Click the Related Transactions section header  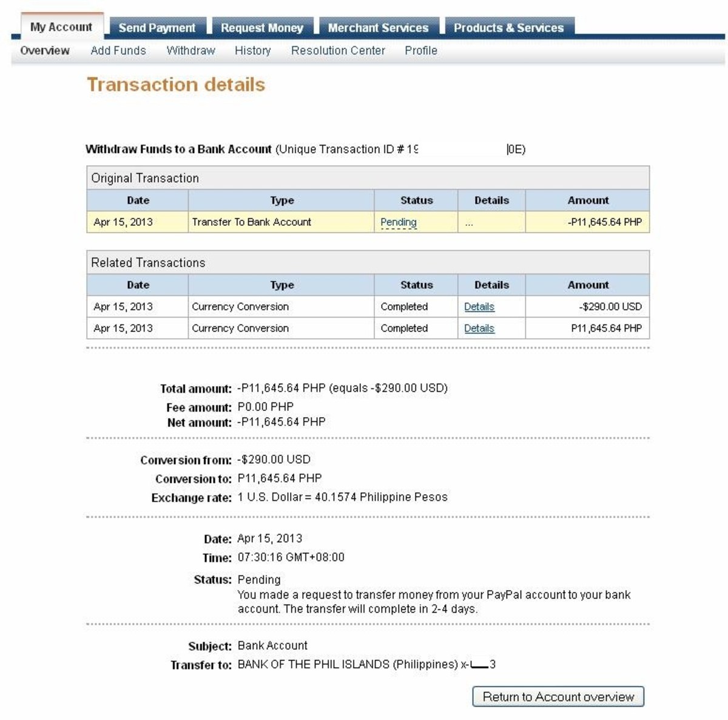point(149,262)
